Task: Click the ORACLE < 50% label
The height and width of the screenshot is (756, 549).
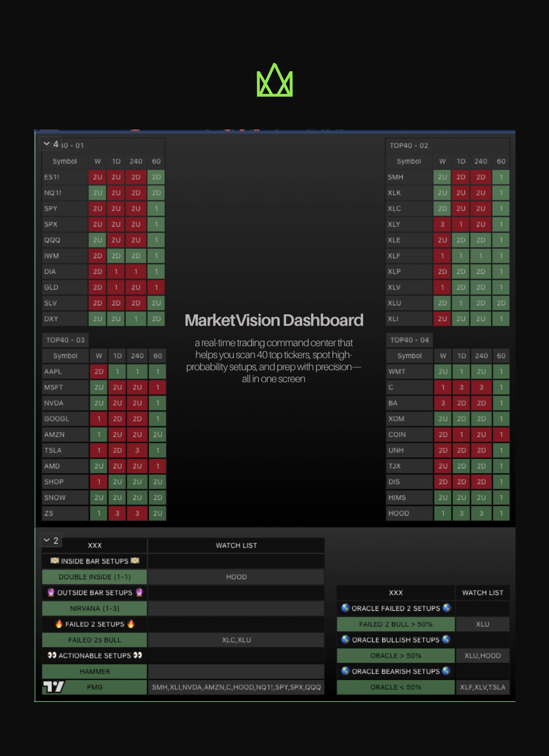Action: [x=396, y=687]
